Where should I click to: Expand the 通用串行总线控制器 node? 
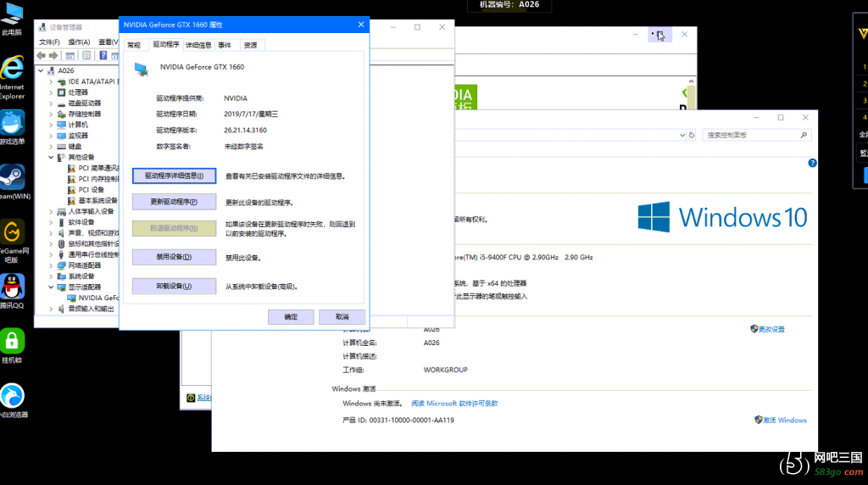point(51,254)
